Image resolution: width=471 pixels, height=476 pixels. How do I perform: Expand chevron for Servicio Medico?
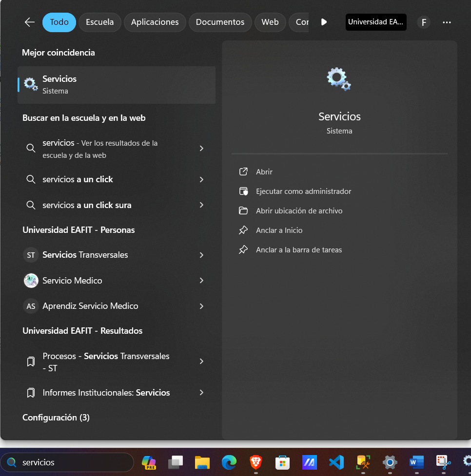(201, 281)
